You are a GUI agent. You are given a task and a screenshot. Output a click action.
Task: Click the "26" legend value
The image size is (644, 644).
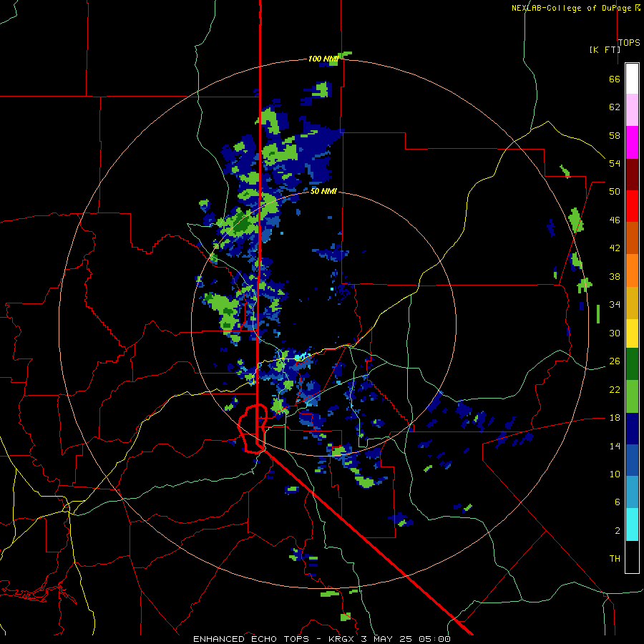pyautogui.click(x=615, y=361)
